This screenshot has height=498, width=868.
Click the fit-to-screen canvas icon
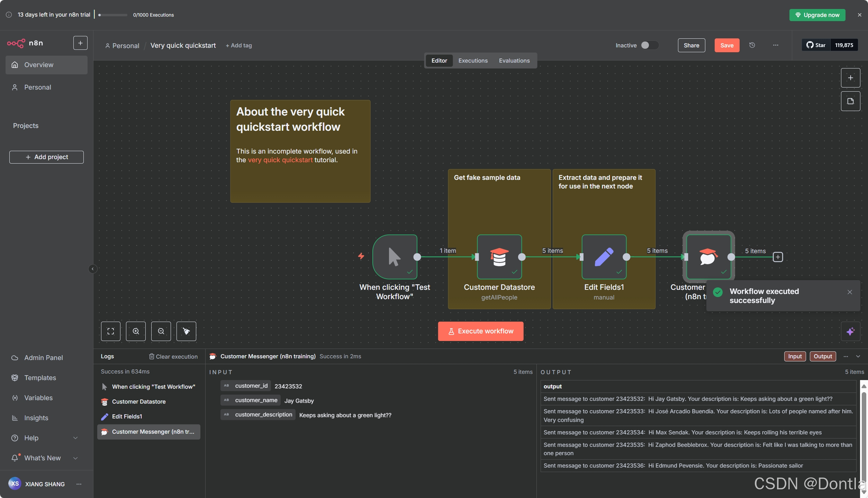coord(110,331)
